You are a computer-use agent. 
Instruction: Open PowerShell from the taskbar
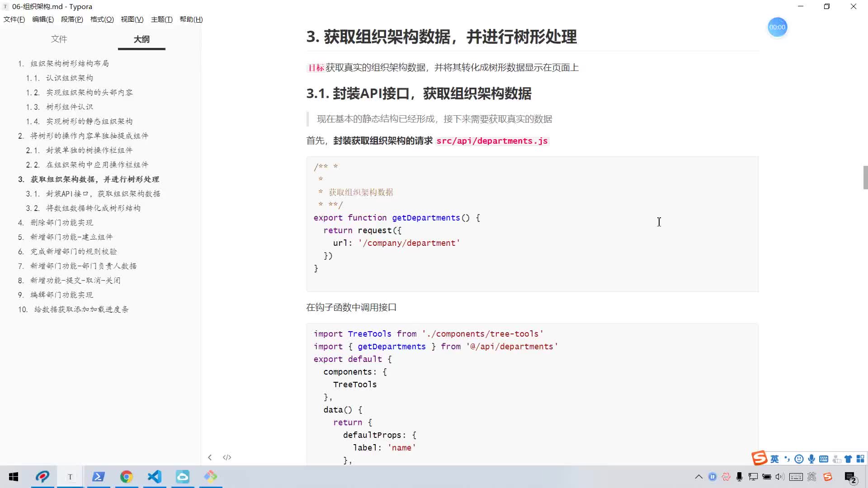pyautogui.click(x=98, y=477)
